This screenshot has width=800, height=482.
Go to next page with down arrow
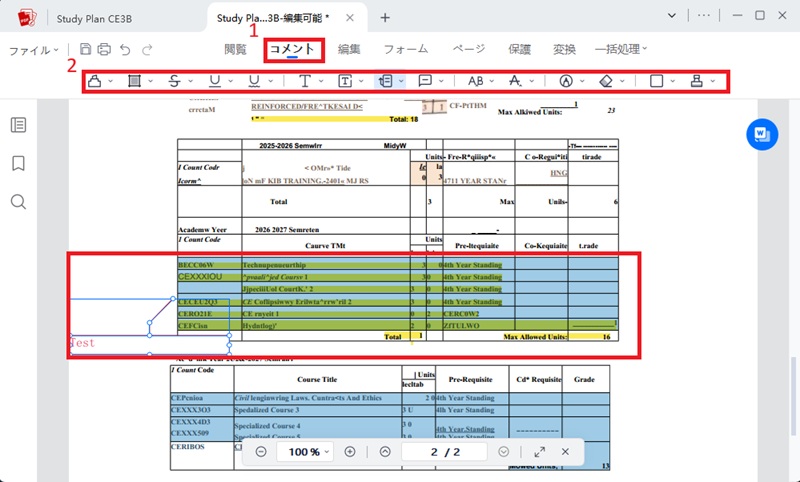[504, 452]
